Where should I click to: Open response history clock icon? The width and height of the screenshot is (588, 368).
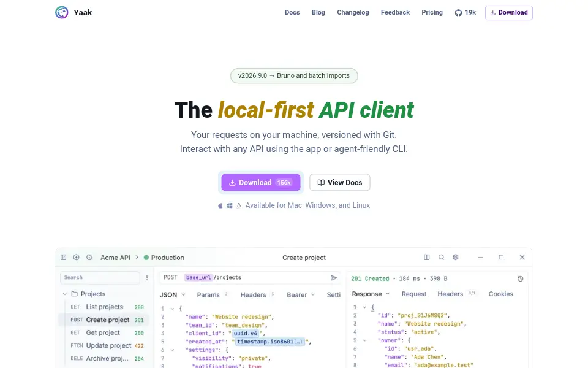pos(520,278)
